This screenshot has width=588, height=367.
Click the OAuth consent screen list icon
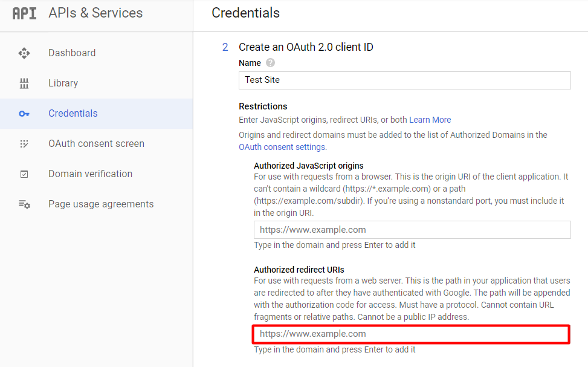click(x=24, y=143)
